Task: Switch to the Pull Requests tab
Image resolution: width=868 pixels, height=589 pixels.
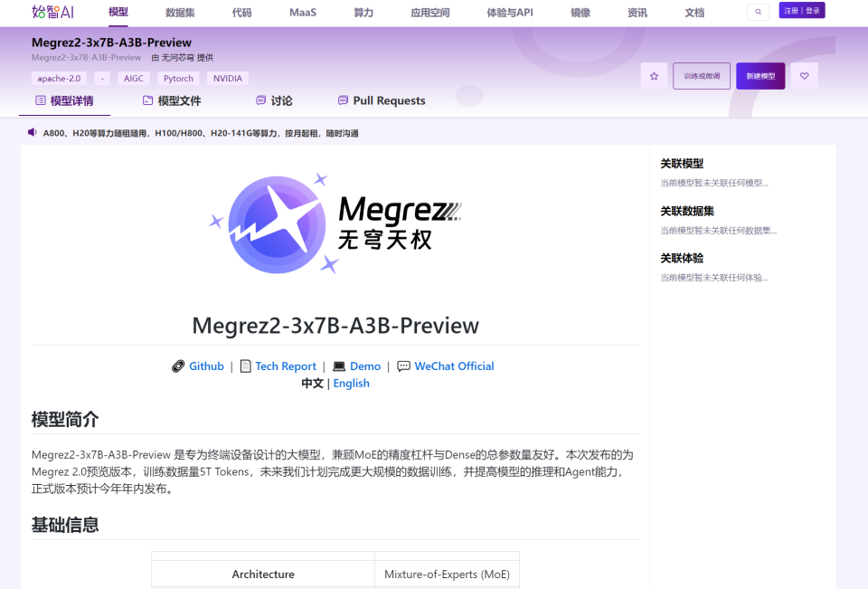Action: point(382,100)
